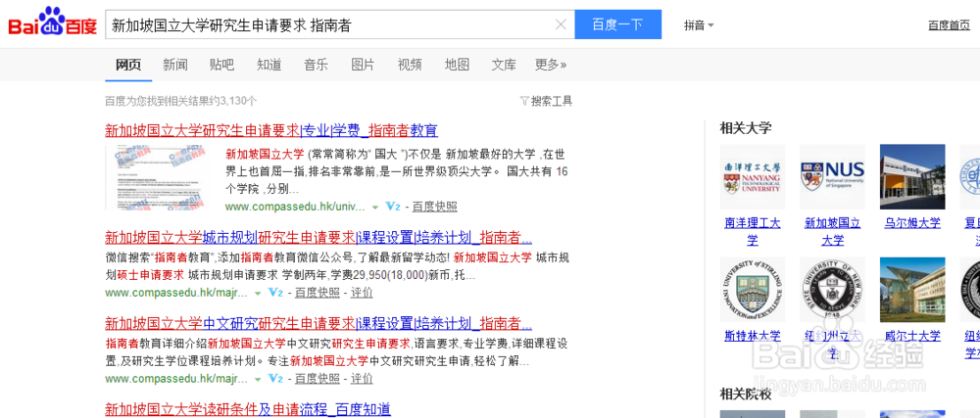Screen dimensions: 980x418
Task: Open the 威尔士大学 link
Action: [x=912, y=336]
